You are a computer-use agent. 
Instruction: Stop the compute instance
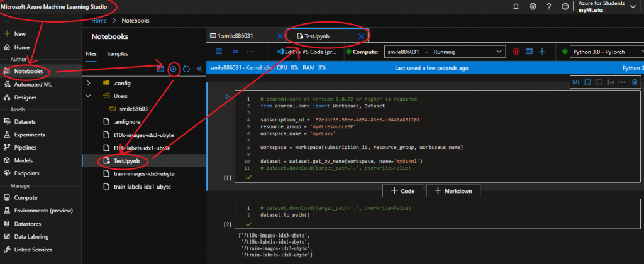[516, 52]
